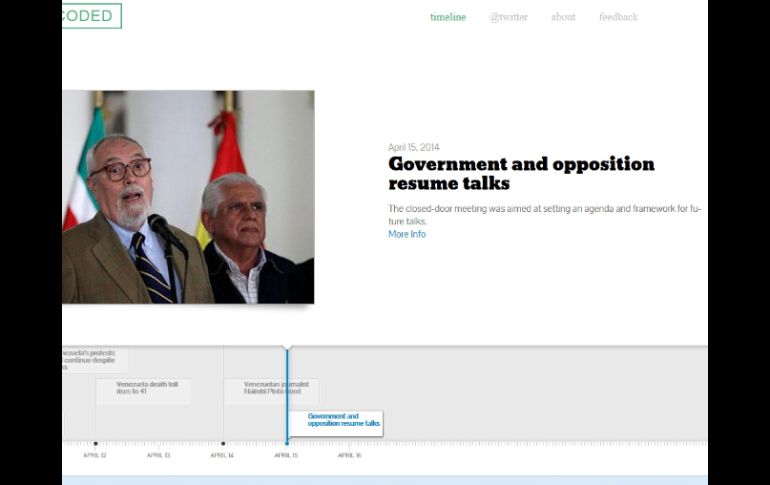This screenshot has width=770, height=485.
Task: Click the highlighted Government and opposition timeline flag
Action: [x=336, y=420]
